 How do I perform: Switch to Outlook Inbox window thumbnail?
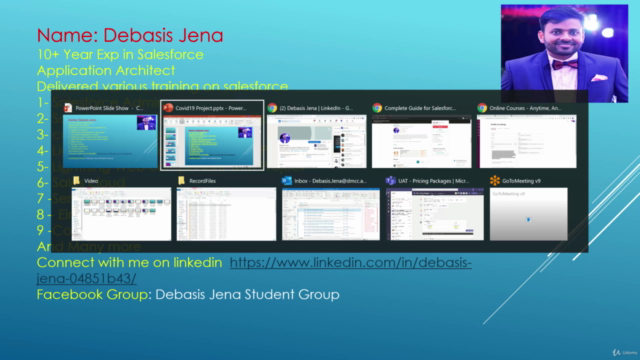[331, 214]
